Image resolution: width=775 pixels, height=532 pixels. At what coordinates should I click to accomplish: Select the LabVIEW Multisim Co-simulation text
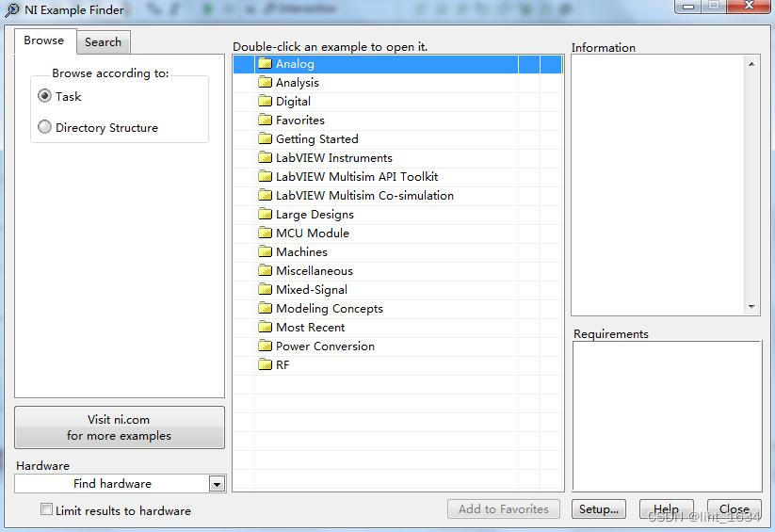pos(364,195)
